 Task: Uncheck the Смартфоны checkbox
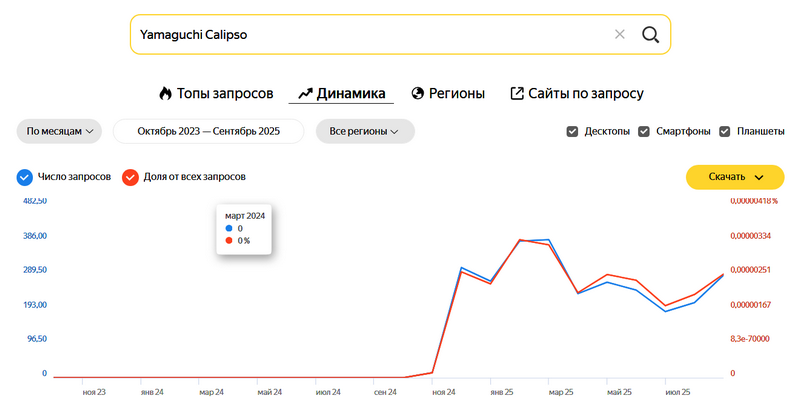click(644, 131)
